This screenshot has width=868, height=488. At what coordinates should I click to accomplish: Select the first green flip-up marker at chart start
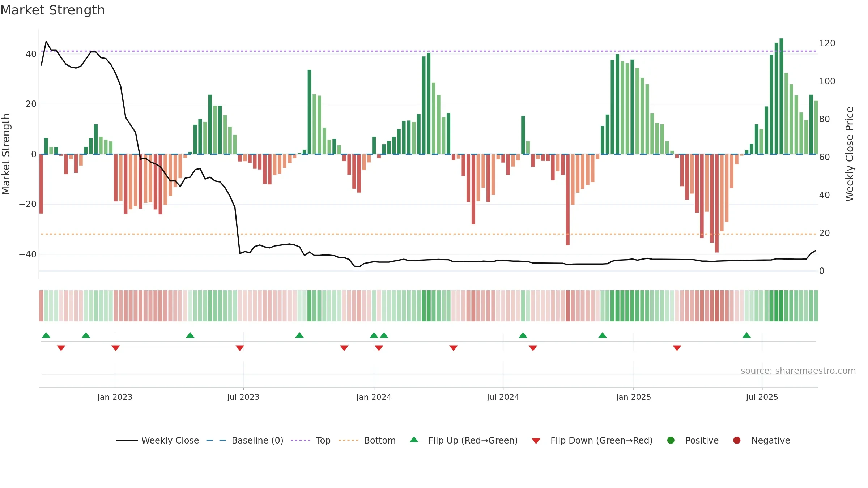click(x=46, y=335)
